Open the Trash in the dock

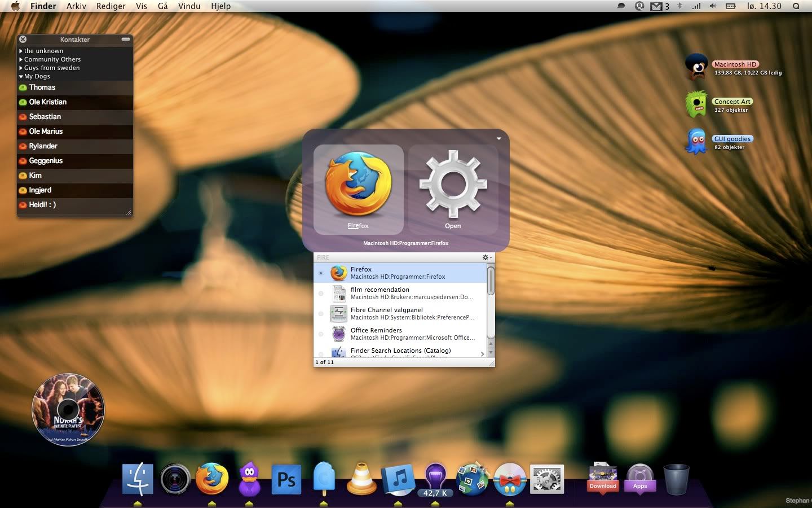[676, 479]
